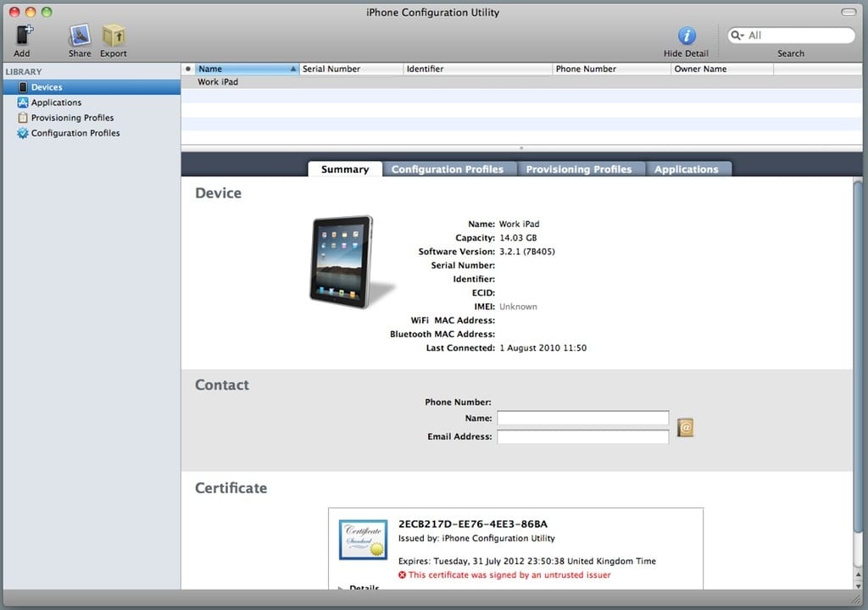This screenshot has height=610, width=868.
Task: Switch to the Configuration Profiles tab
Action: [448, 169]
